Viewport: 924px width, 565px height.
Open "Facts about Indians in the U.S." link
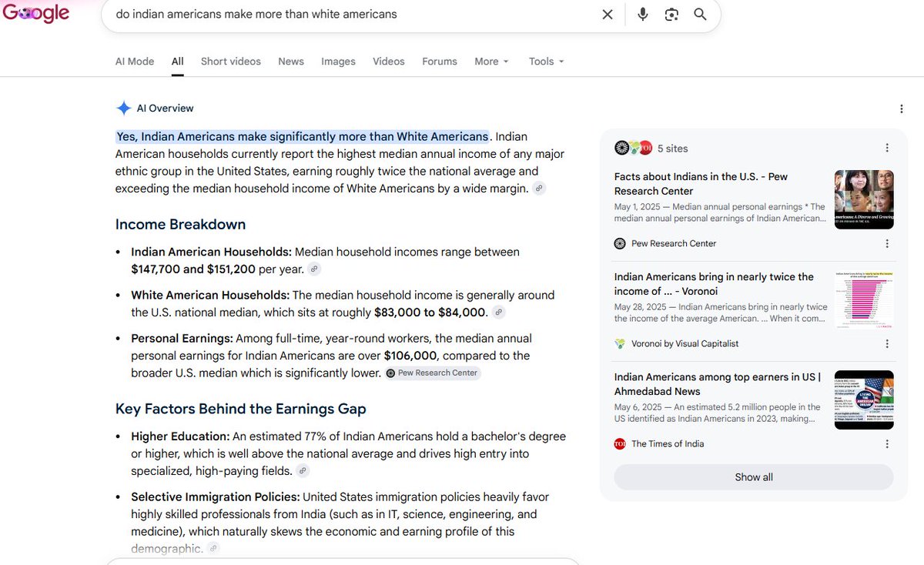point(701,184)
